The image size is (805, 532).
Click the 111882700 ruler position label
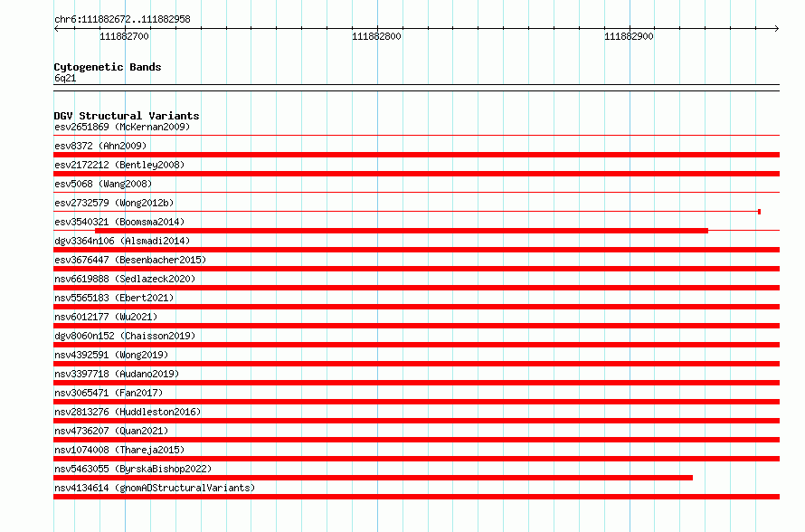click(124, 36)
